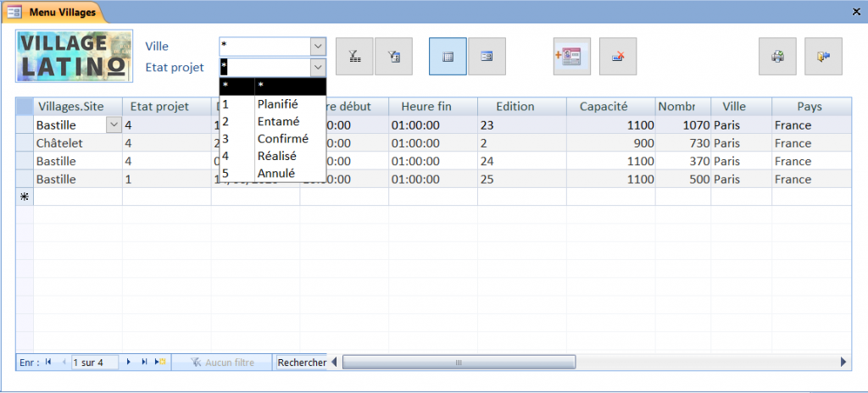This screenshot has width=868, height=393.
Task: Click the printer icon
Action: tap(776, 57)
